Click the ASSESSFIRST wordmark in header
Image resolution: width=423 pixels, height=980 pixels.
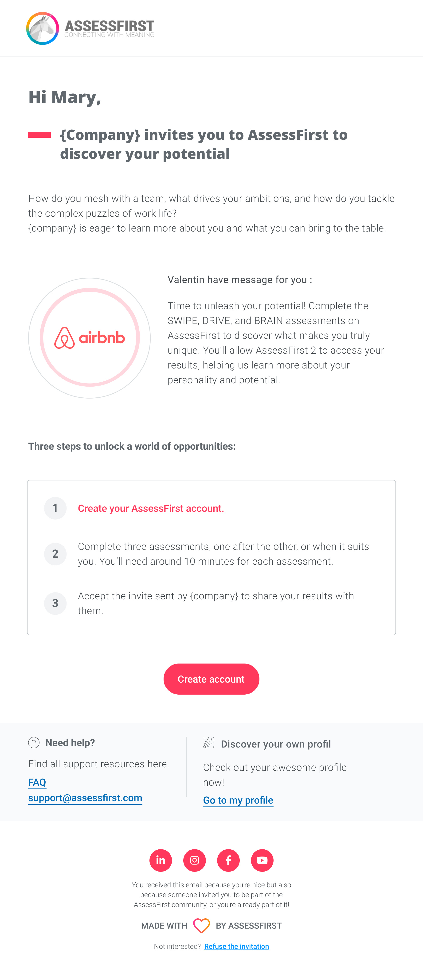(x=110, y=27)
